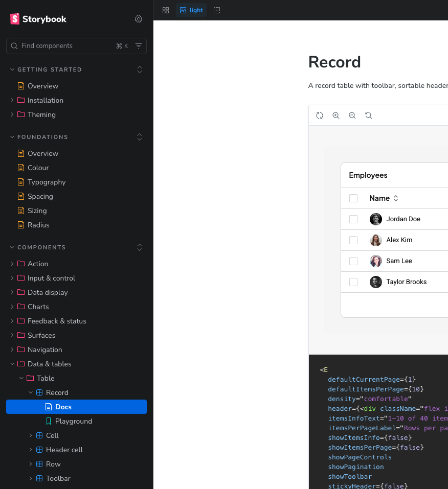
Task: Remount the Record story preview
Action: (319, 115)
